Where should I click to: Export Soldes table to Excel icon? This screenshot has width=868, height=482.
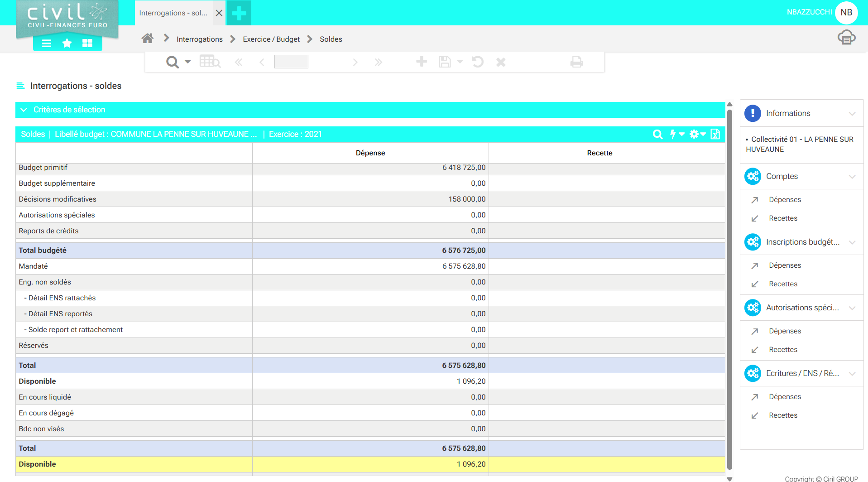[715, 134]
